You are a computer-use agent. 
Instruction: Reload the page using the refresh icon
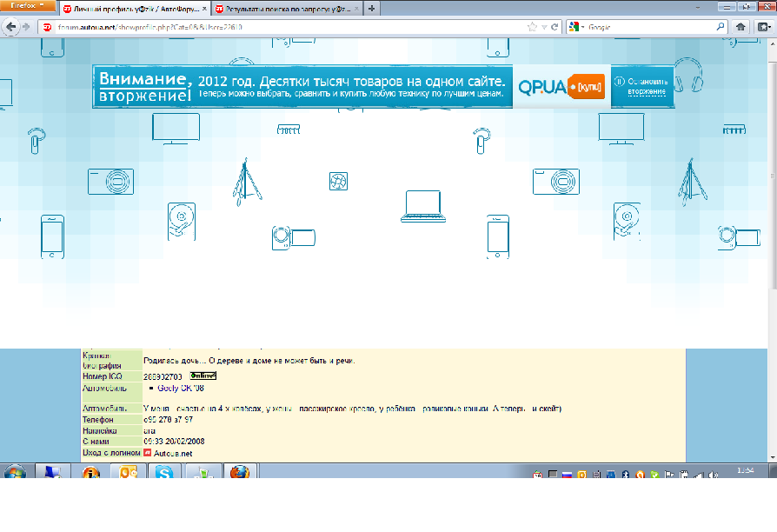[x=555, y=27]
